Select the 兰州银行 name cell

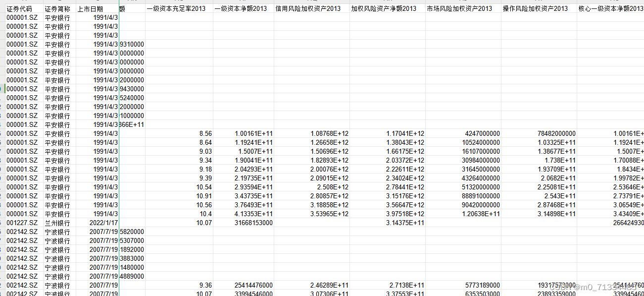click(59, 223)
